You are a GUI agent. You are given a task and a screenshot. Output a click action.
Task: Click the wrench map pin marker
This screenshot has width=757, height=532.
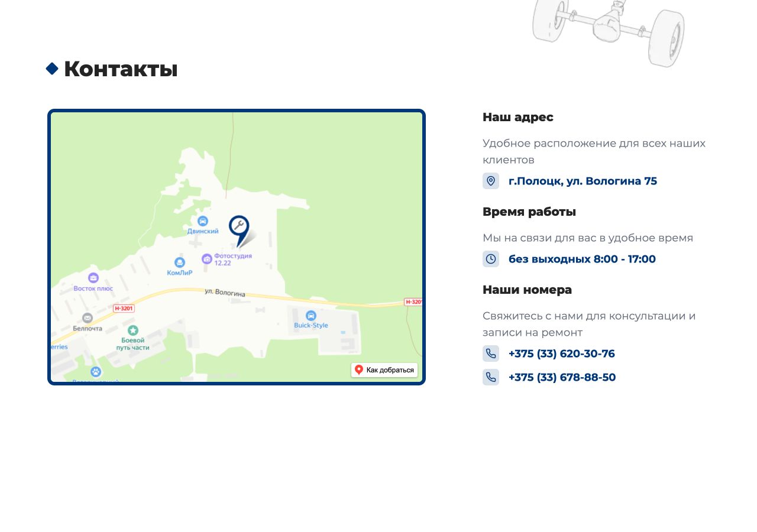coord(240,230)
